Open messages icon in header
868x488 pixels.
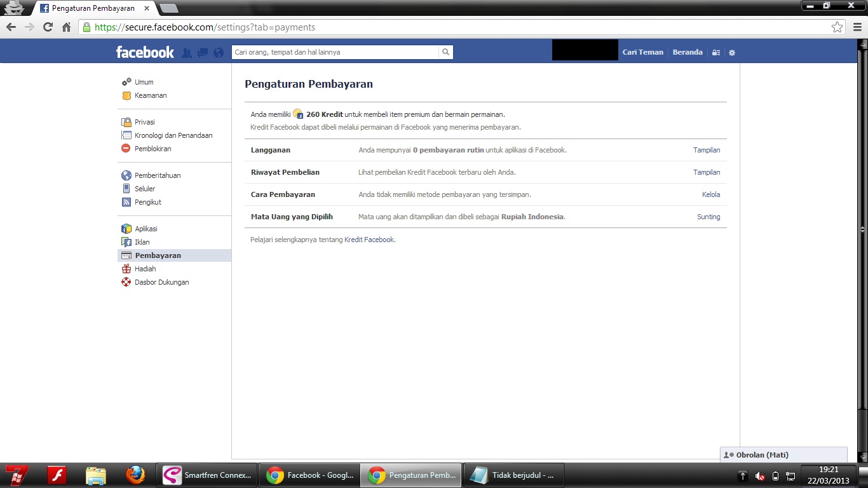click(x=203, y=53)
